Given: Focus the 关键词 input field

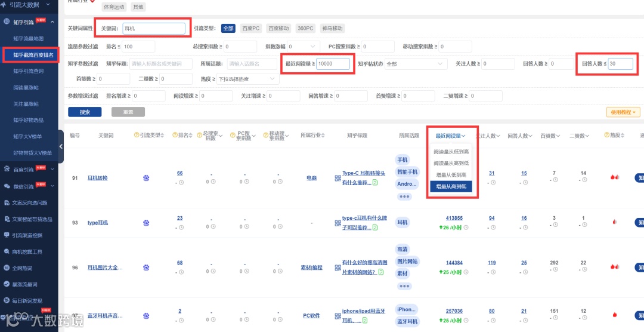Looking at the screenshot, I should click(x=154, y=29).
